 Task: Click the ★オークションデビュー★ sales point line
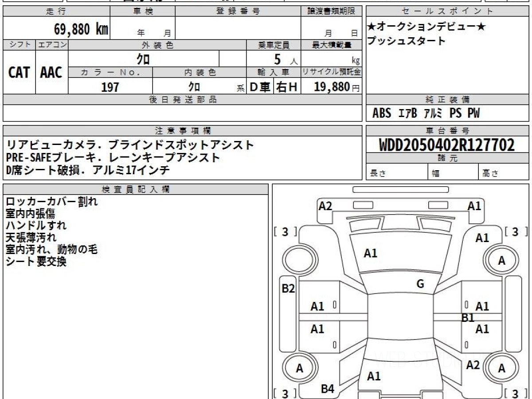(x=426, y=27)
